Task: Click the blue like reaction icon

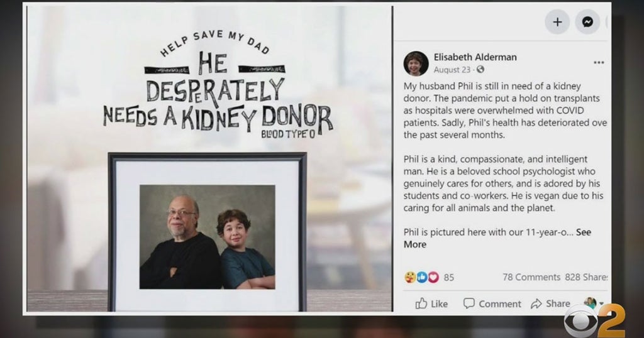Action: (422, 277)
